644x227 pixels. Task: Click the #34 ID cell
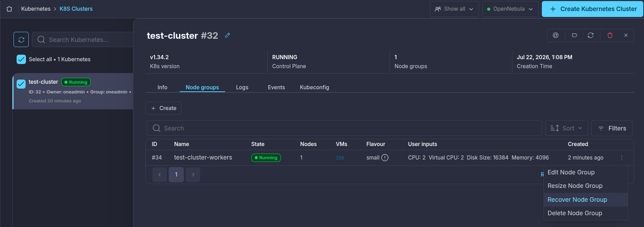[157, 158]
